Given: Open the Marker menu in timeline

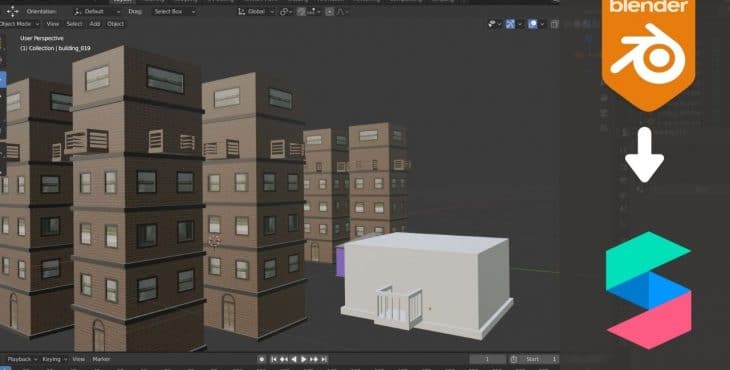Looking at the screenshot, I should (101, 359).
